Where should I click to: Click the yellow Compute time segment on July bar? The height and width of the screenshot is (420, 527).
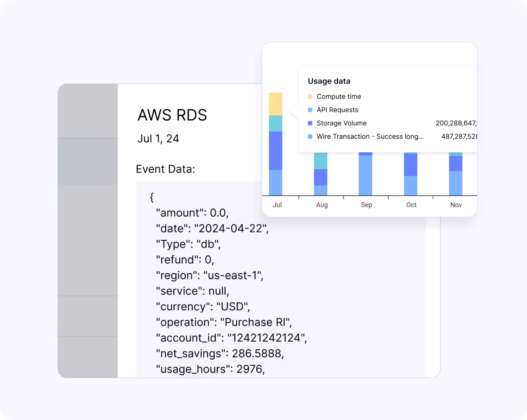coord(276,103)
